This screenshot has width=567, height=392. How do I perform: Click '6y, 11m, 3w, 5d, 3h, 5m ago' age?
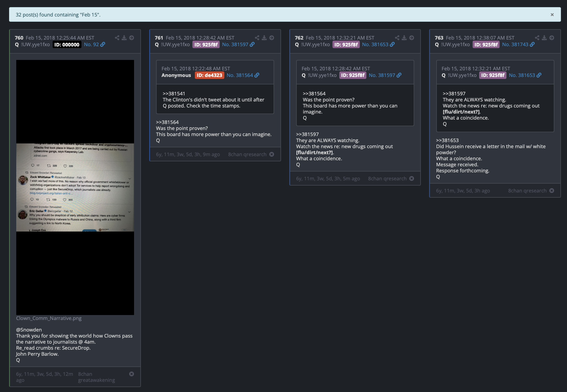pyautogui.click(x=328, y=178)
